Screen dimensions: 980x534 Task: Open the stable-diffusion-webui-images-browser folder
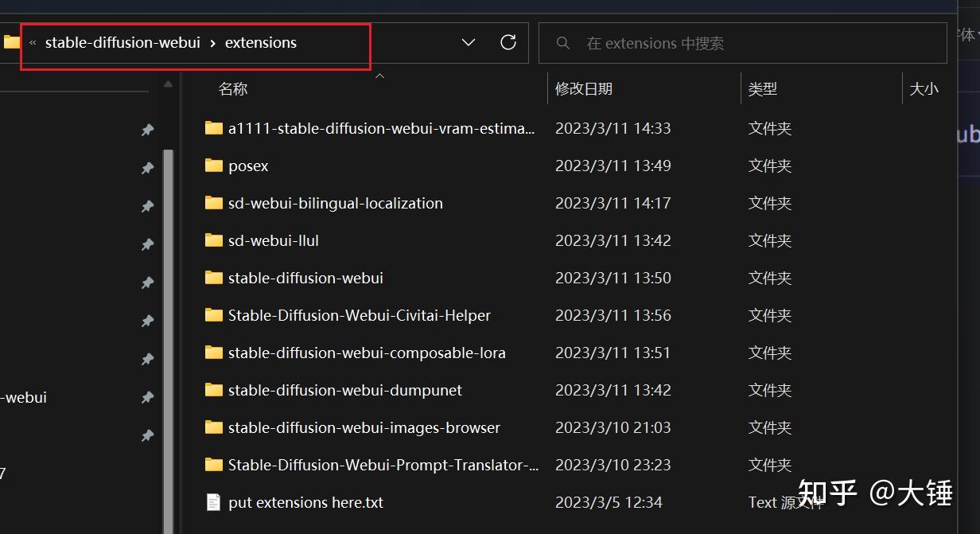pos(363,427)
